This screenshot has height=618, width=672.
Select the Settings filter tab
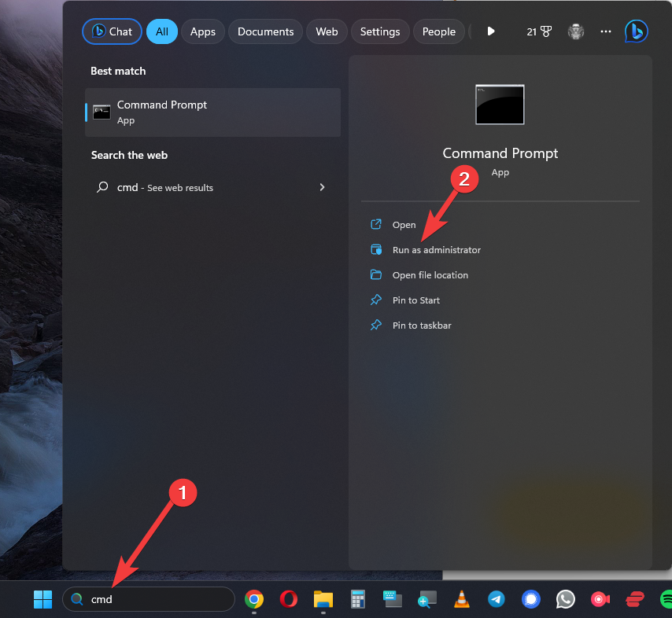point(380,31)
